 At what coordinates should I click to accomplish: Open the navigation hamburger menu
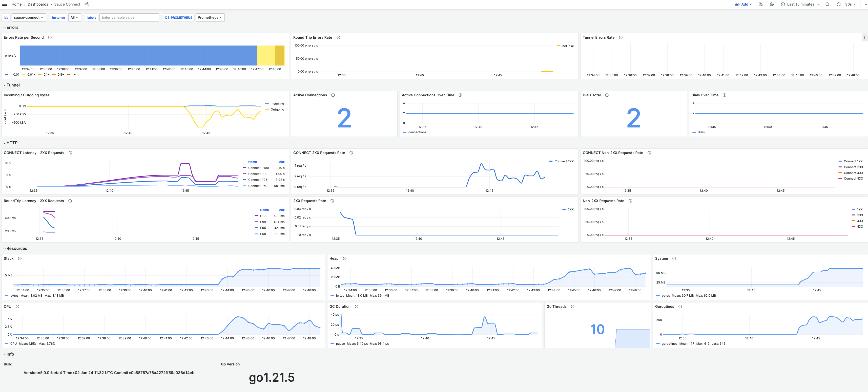click(x=4, y=4)
